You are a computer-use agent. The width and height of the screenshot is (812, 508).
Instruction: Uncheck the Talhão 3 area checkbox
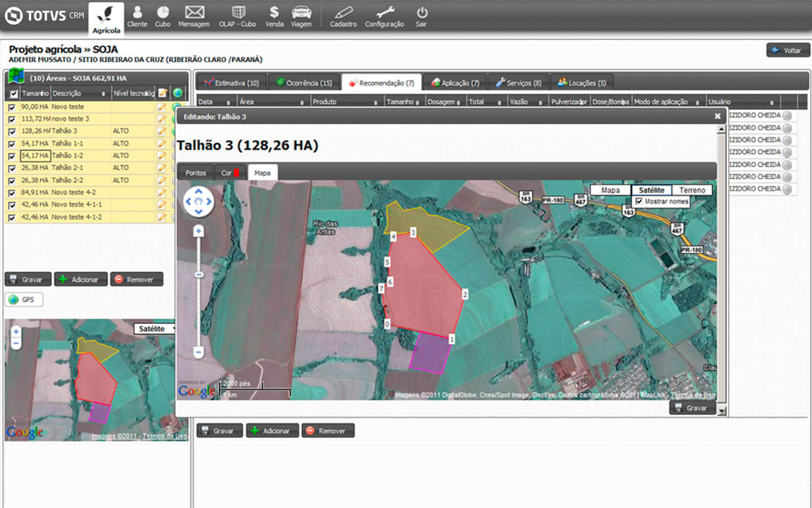12,132
